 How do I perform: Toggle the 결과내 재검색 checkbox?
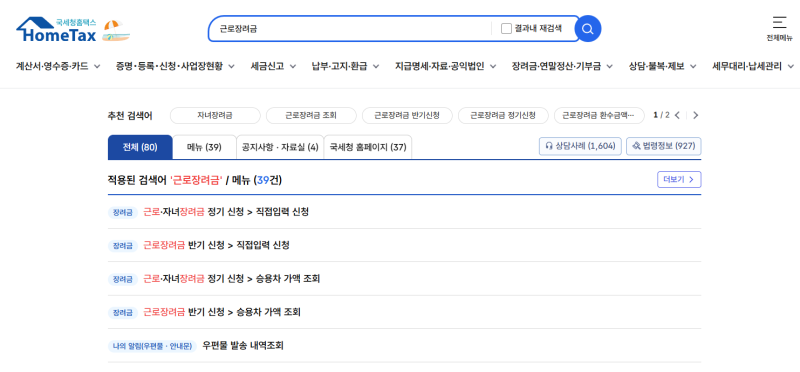506,29
